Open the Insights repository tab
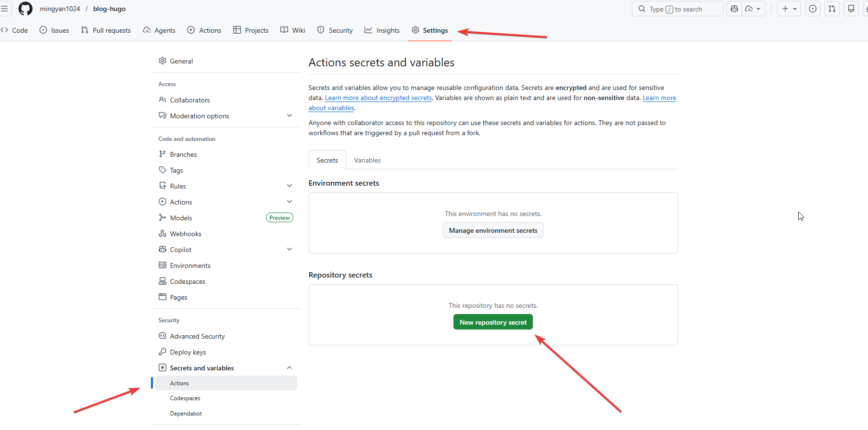The width and height of the screenshot is (868, 430). [x=382, y=30]
